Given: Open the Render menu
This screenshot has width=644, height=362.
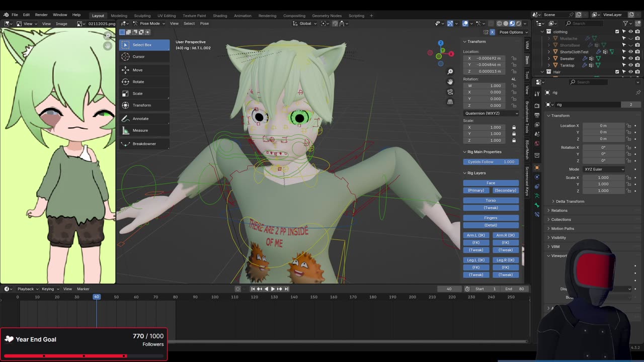Looking at the screenshot, I should [x=41, y=15].
